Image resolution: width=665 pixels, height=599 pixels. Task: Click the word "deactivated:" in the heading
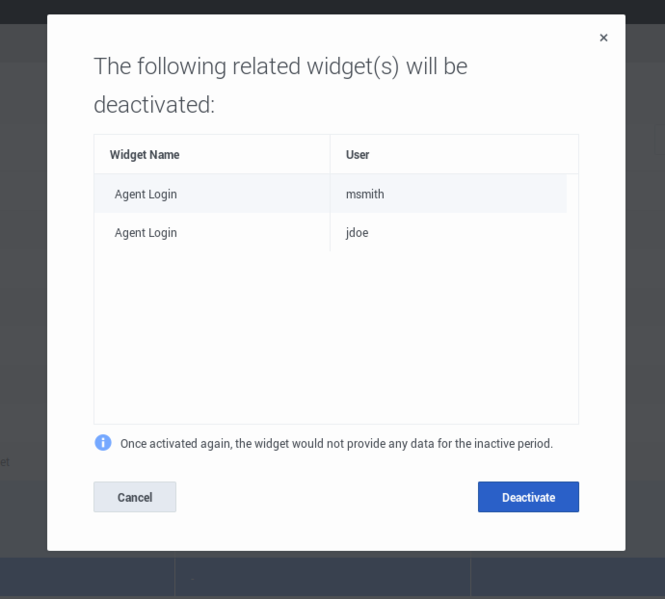point(154,105)
